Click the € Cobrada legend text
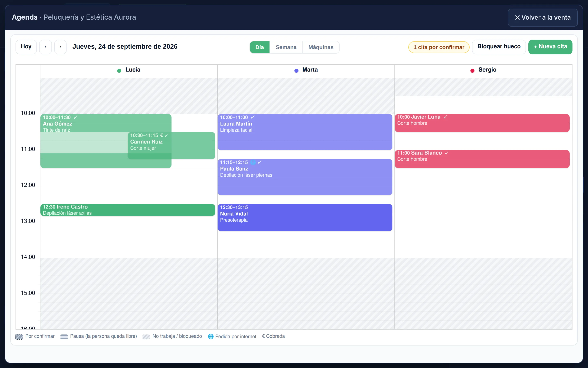 [x=273, y=336]
